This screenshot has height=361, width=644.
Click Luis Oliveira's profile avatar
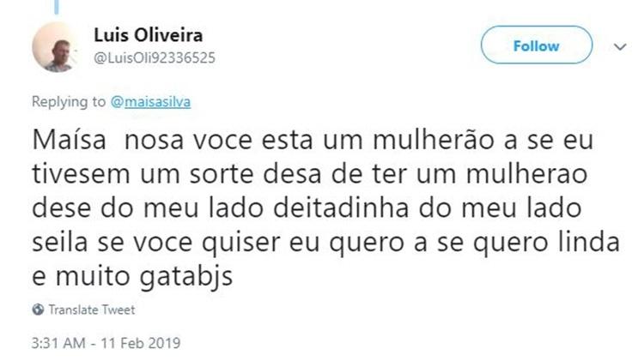58,47
